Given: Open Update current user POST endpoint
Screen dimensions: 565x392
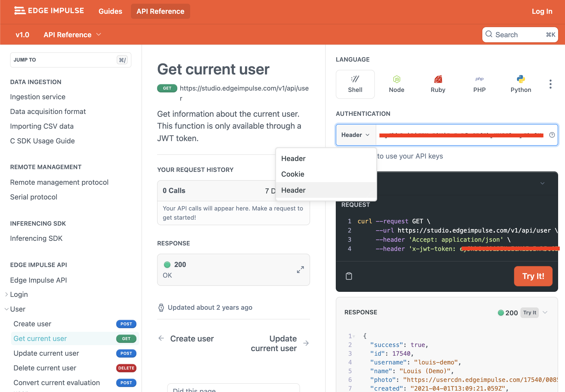Looking at the screenshot, I should pyautogui.click(x=75, y=353).
